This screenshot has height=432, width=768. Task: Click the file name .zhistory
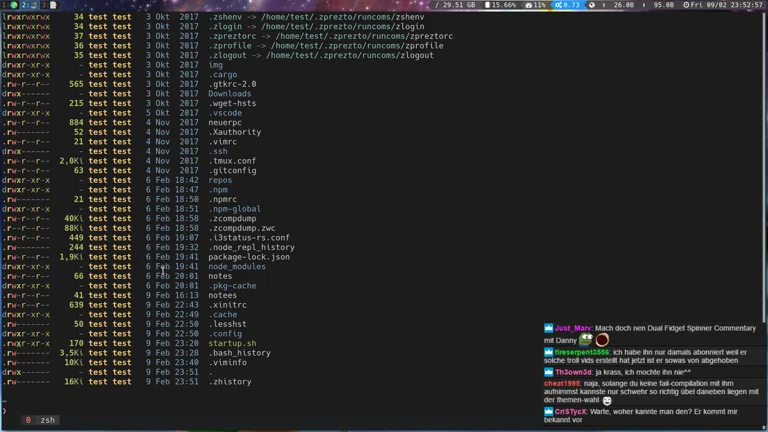pos(230,382)
